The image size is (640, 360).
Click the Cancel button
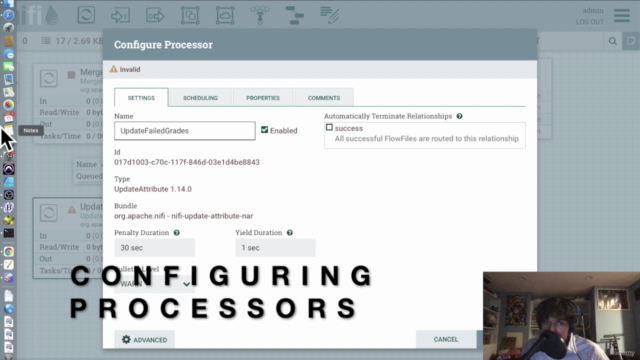tap(446, 339)
